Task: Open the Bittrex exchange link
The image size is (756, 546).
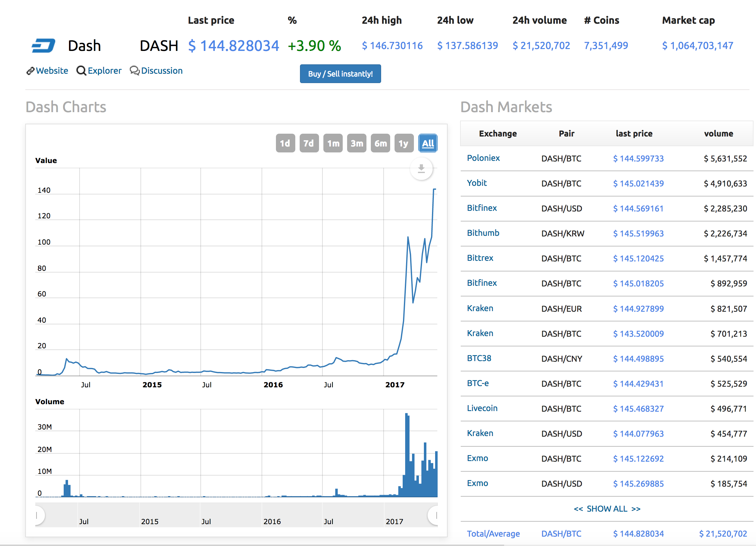Action: pyautogui.click(x=480, y=258)
